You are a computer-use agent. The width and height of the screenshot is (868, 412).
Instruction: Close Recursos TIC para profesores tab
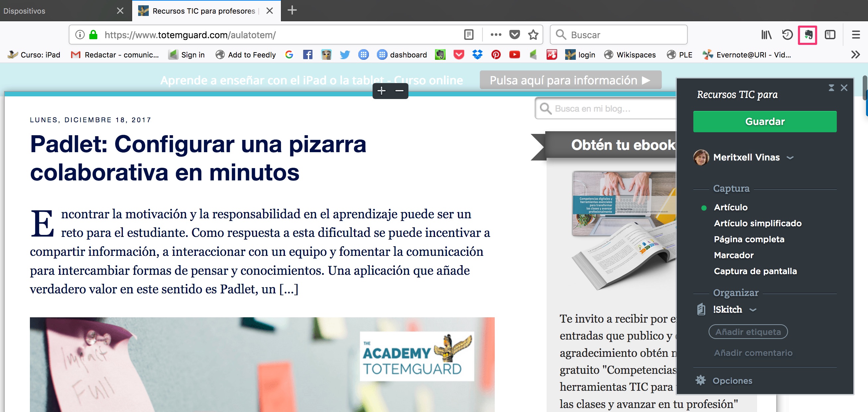pyautogui.click(x=269, y=11)
